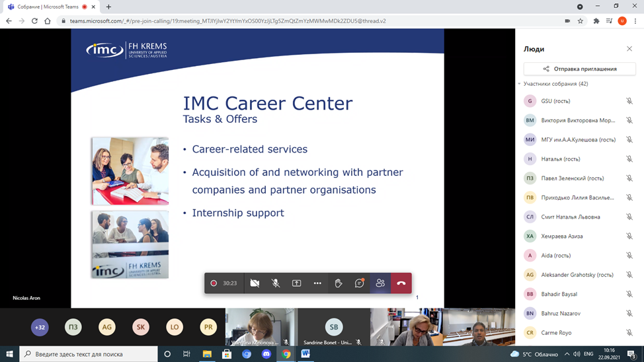Click muted mic icon next to Приходько Лилия
644x362 pixels.
coord(629,198)
